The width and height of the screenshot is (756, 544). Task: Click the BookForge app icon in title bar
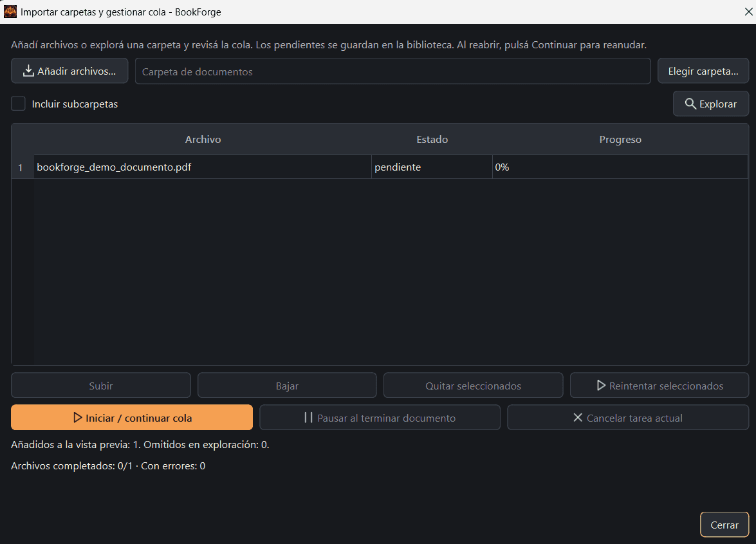pyautogui.click(x=10, y=12)
